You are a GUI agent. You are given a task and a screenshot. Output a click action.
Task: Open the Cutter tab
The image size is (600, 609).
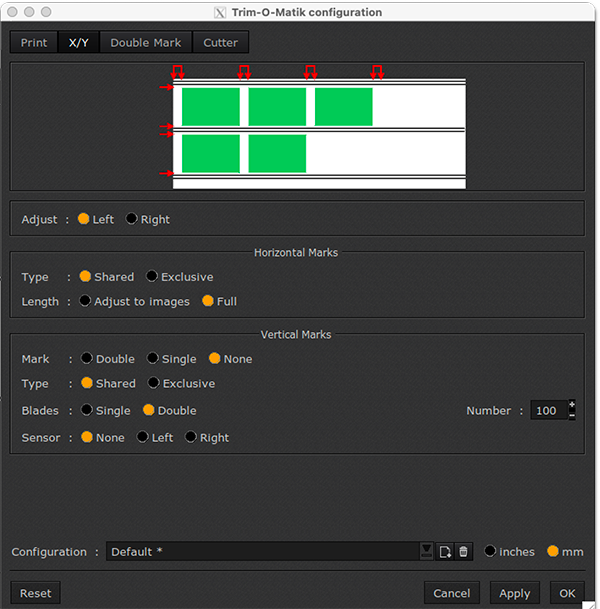pyautogui.click(x=220, y=43)
